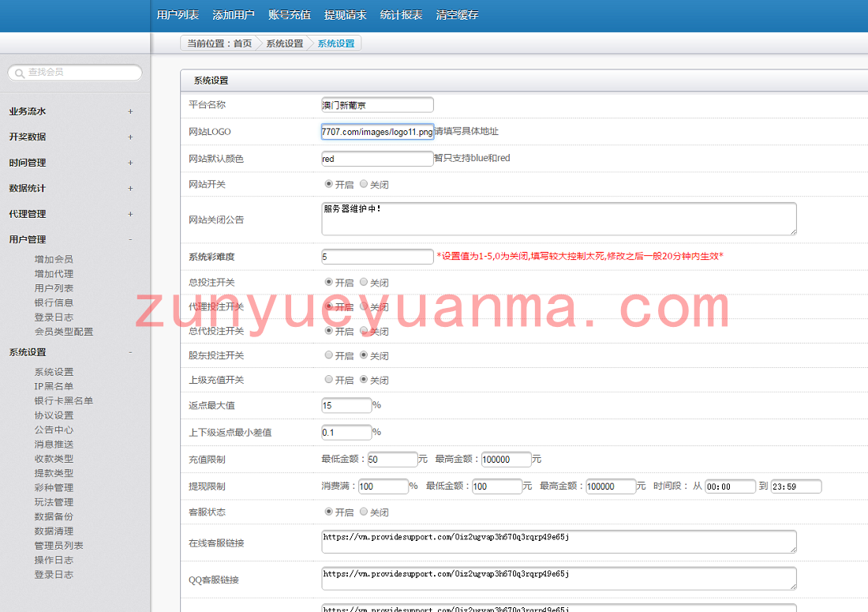Open 彩种管理 in the sidebar
Image resolution: width=868 pixels, height=612 pixels.
[54, 487]
